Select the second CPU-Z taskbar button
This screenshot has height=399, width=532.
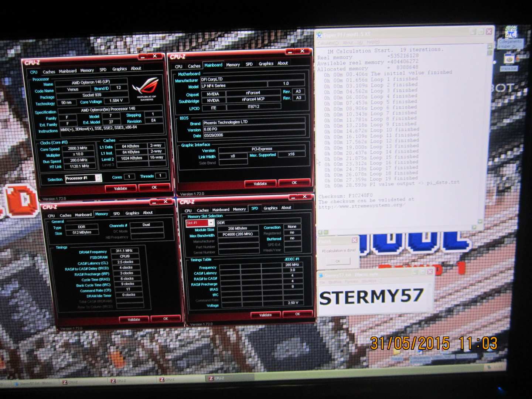click(119, 381)
